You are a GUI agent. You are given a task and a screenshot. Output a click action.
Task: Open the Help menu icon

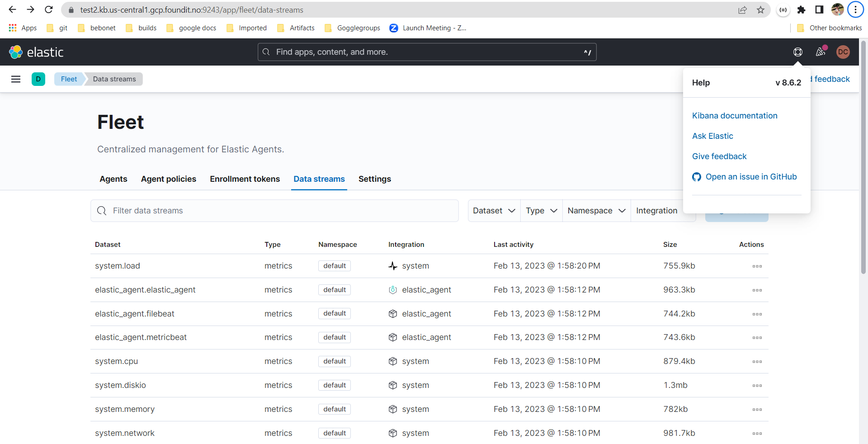pos(797,52)
